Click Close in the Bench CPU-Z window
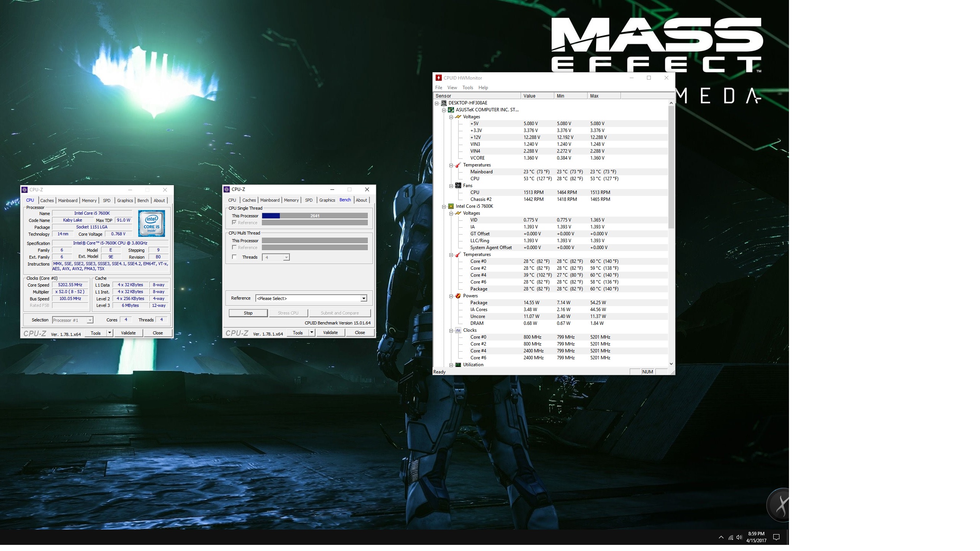The width and height of the screenshot is (980, 551). tap(360, 333)
